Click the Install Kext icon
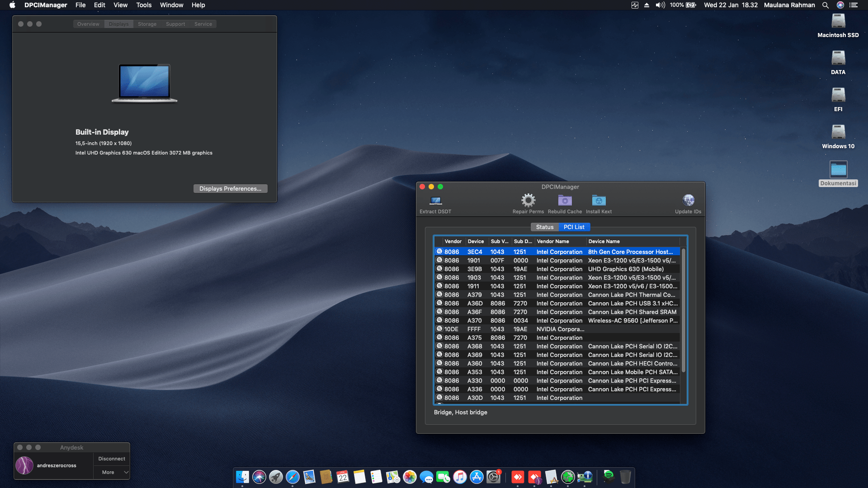 [599, 200]
